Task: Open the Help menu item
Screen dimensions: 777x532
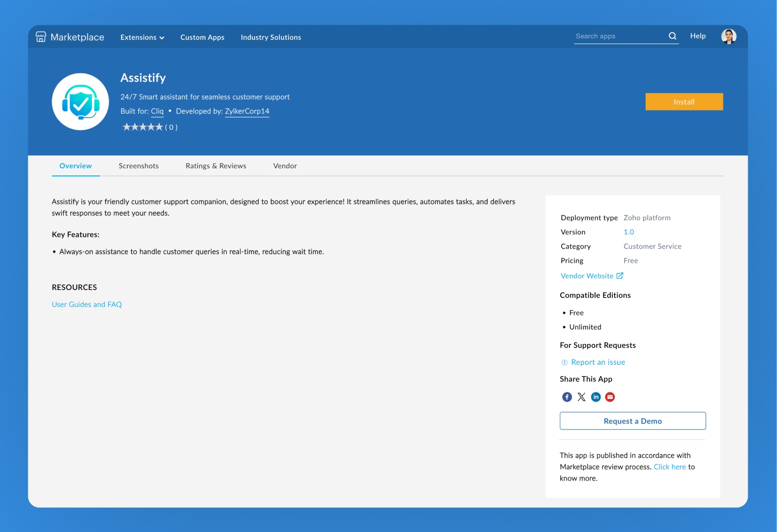Action: (698, 36)
